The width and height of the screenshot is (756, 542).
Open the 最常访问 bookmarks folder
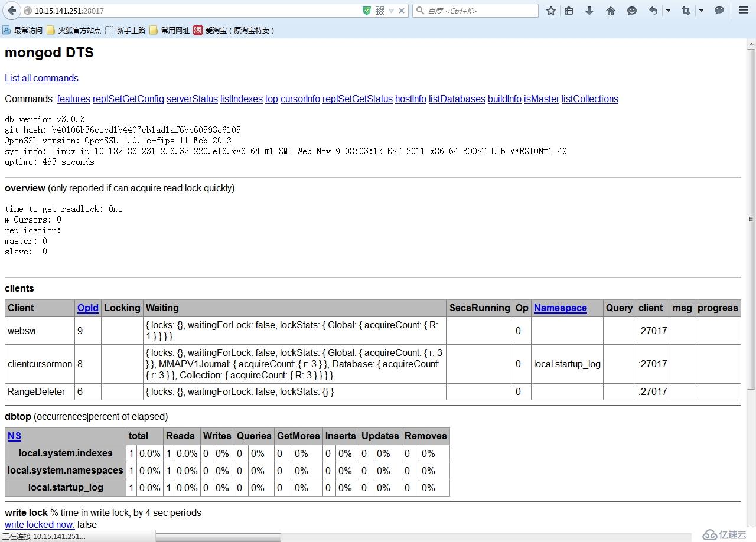22,30
